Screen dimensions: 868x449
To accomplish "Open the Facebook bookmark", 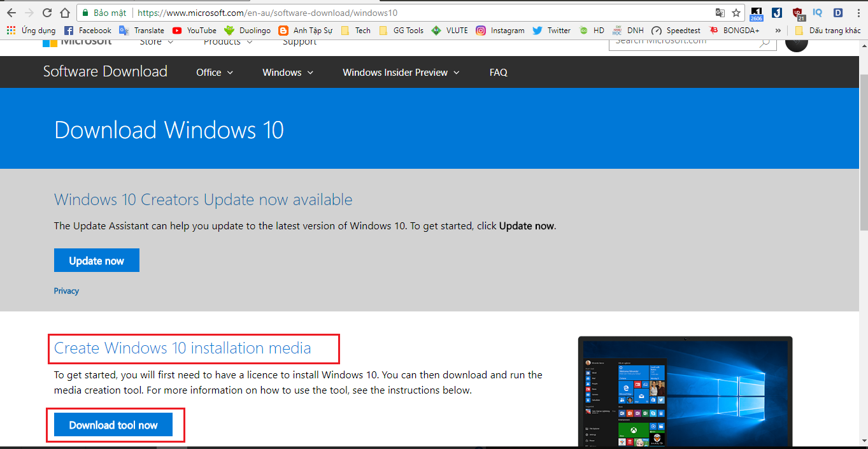I will [88, 31].
